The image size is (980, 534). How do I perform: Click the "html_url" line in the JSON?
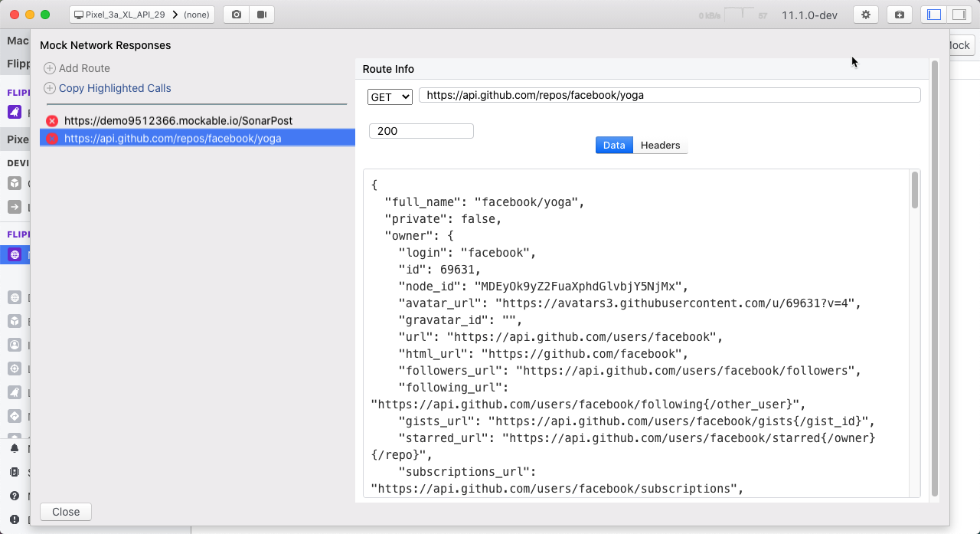tap(544, 354)
